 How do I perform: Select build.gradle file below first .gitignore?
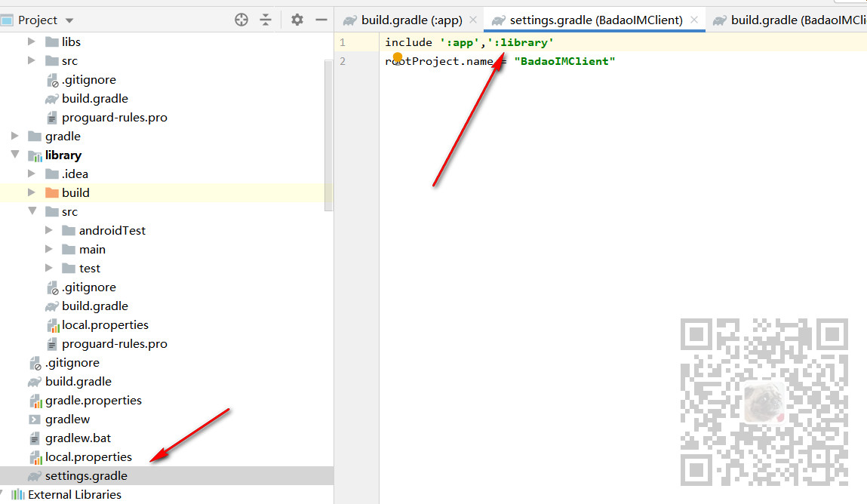click(x=95, y=98)
